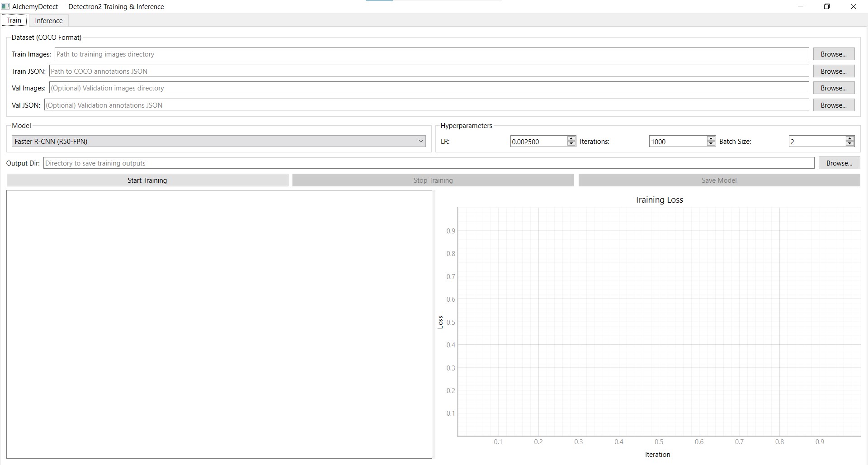This screenshot has width=868, height=465.
Task: Browse for the Val Images directory
Action: [x=833, y=88]
